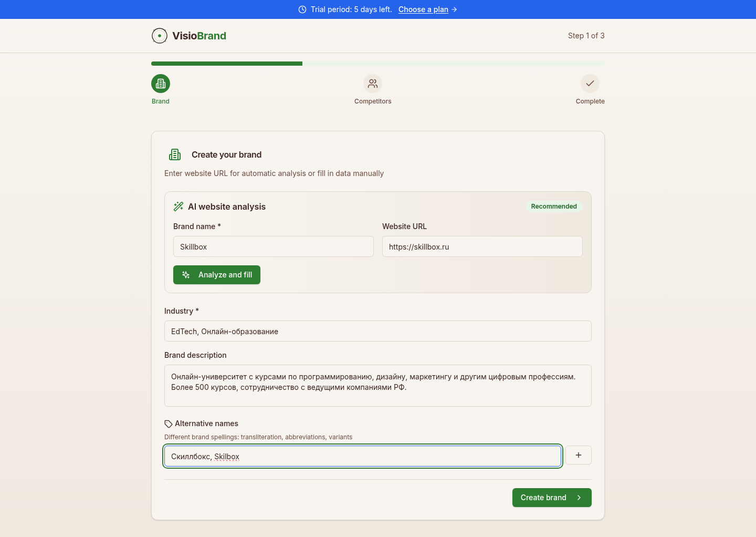Click the green progress bar

227,64
